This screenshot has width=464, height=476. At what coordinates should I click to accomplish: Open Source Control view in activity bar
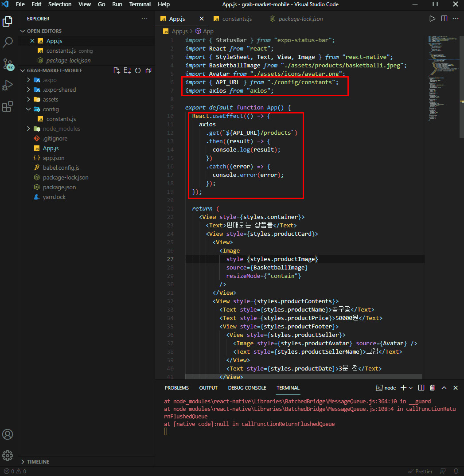tap(8, 64)
